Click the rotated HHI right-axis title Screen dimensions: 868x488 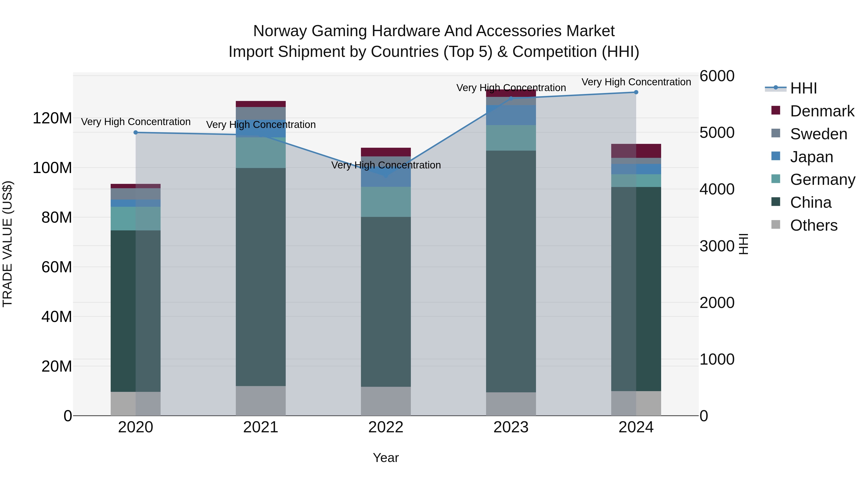(744, 244)
